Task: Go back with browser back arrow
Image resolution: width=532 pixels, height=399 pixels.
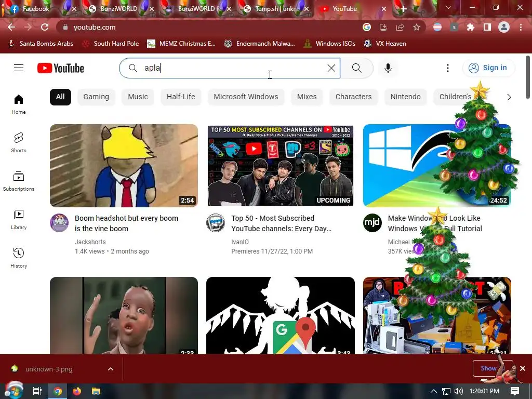Action: 11,27
